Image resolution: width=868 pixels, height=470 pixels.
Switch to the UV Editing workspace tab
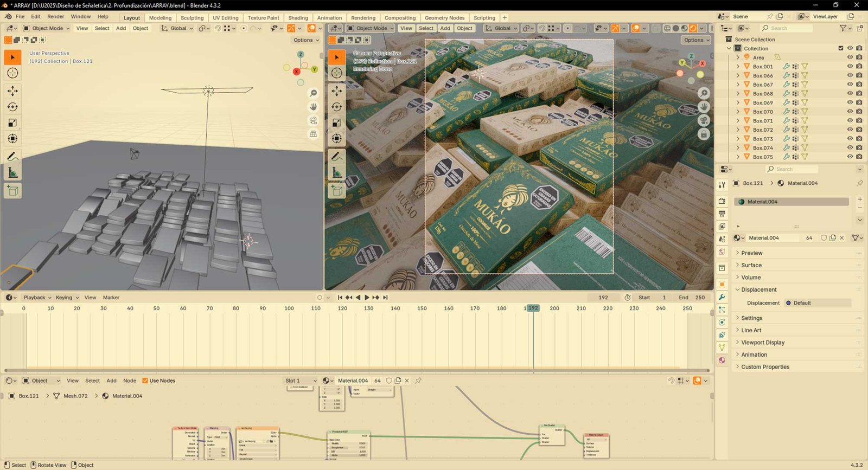click(226, 18)
